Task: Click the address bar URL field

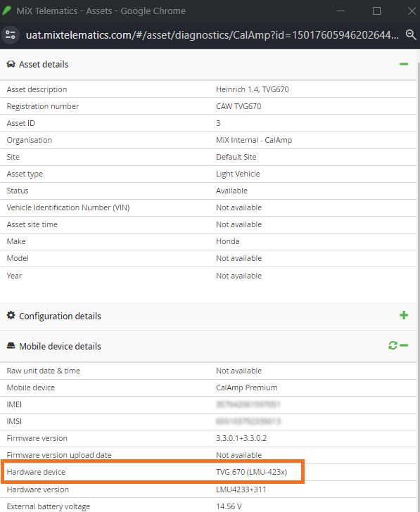Action: [x=212, y=35]
